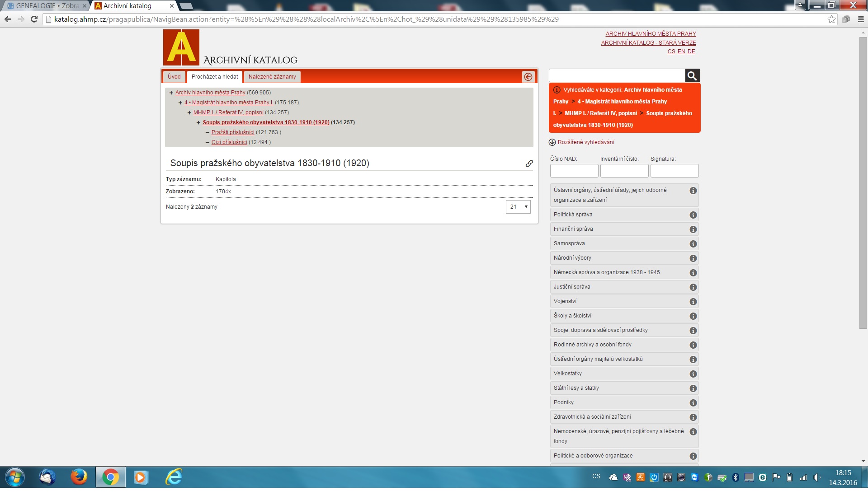
Task: Click the search magnifier button
Action: (x=692, y=75)
